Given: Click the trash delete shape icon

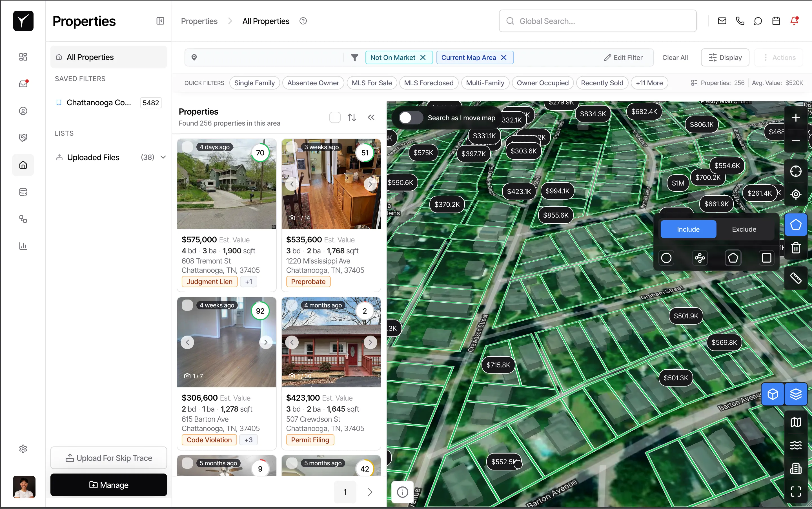Looking at the screenshot, I should pyautogui.click(x=795, y=248).
